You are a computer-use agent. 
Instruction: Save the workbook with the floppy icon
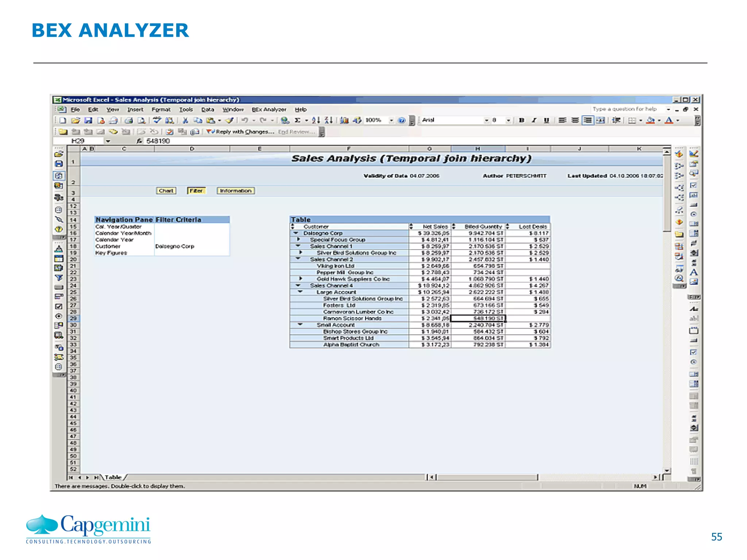pyautogui.click(x=88, y=120)
